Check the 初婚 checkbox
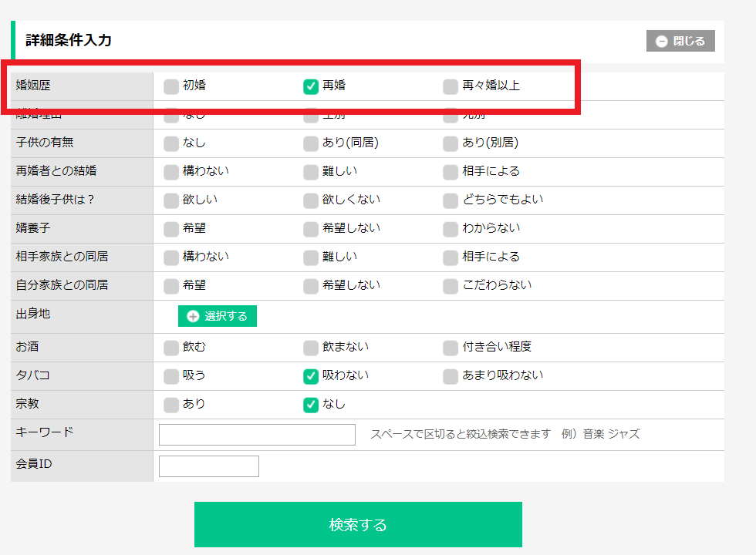This screenshot has width=756, height=555. pyautogui.click(x=171, y=86)
